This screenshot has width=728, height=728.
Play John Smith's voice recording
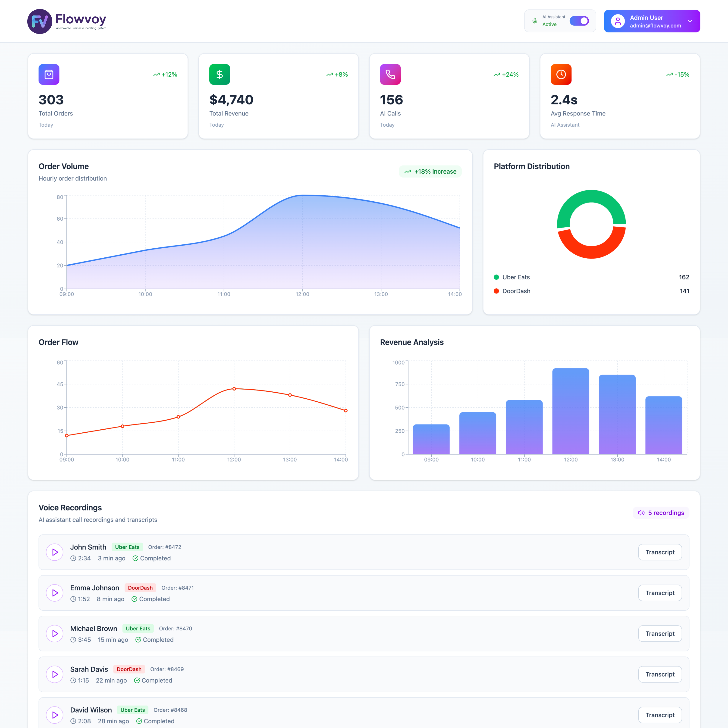[55, 552]
